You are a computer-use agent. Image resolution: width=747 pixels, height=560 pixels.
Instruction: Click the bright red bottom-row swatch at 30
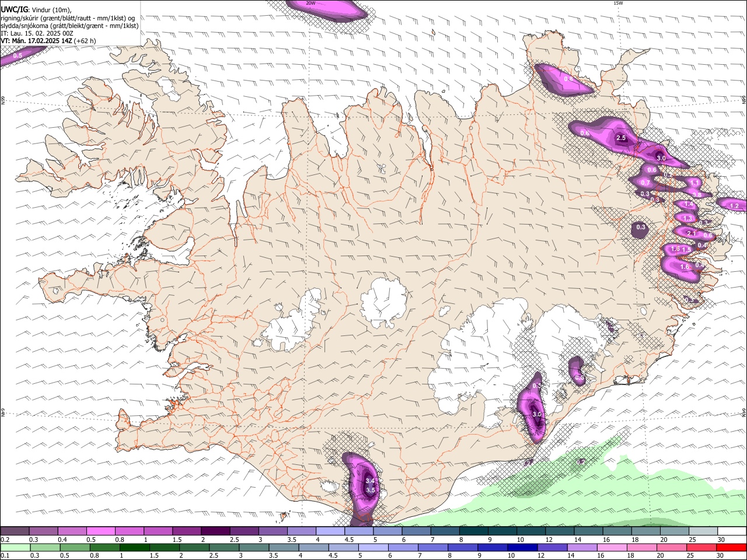point(731,548)
